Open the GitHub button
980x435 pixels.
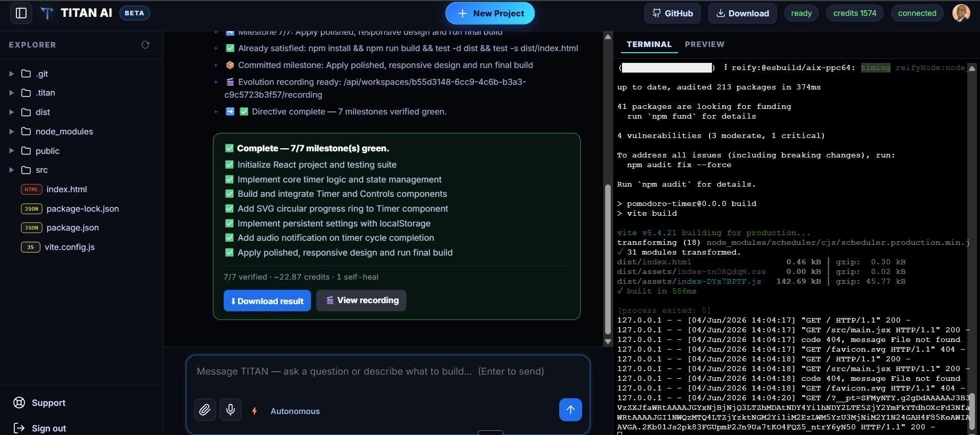[672, 13]
